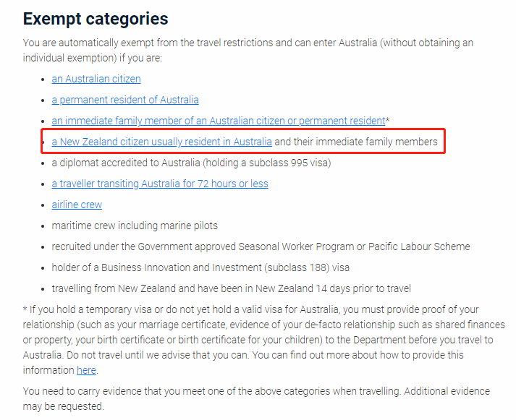Click the bullet point before 'airline crew'

click(x=43, y=205)
